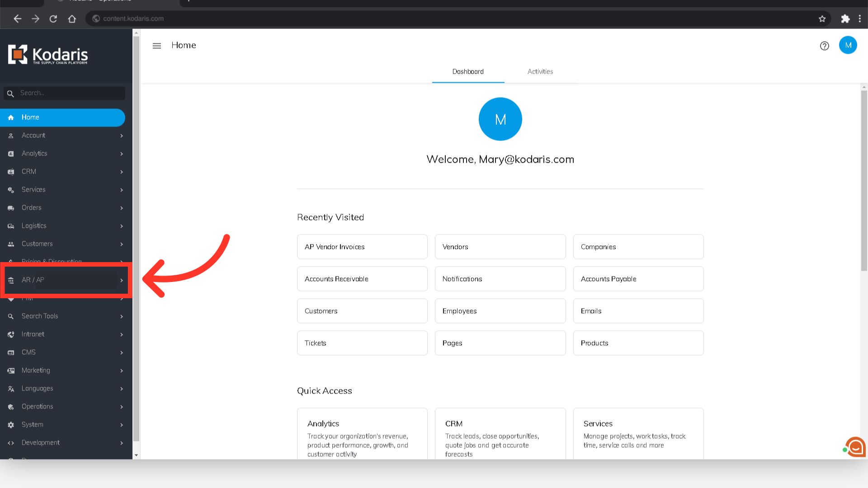The image size is (868, 488).
Task: Click the Kodaris logo
Action: (x=48, y=55)
